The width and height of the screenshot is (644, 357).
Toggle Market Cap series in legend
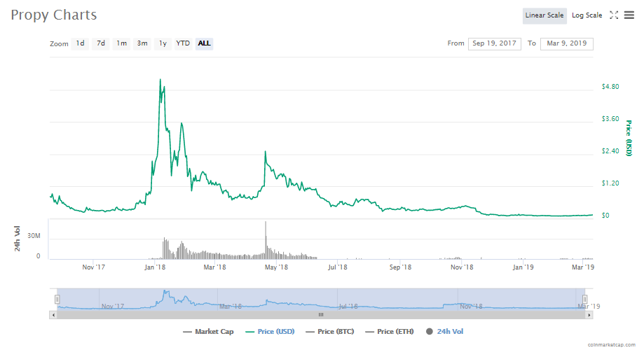(x=208, y=332)
